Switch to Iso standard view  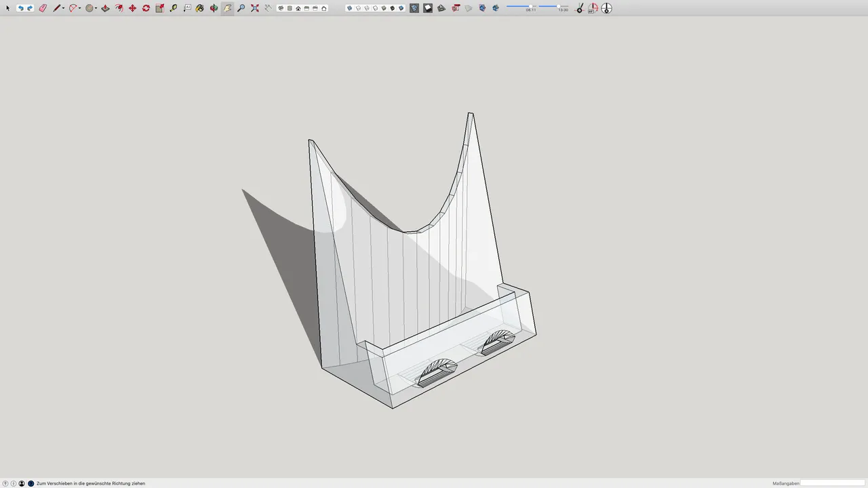(x=281, y=8)
